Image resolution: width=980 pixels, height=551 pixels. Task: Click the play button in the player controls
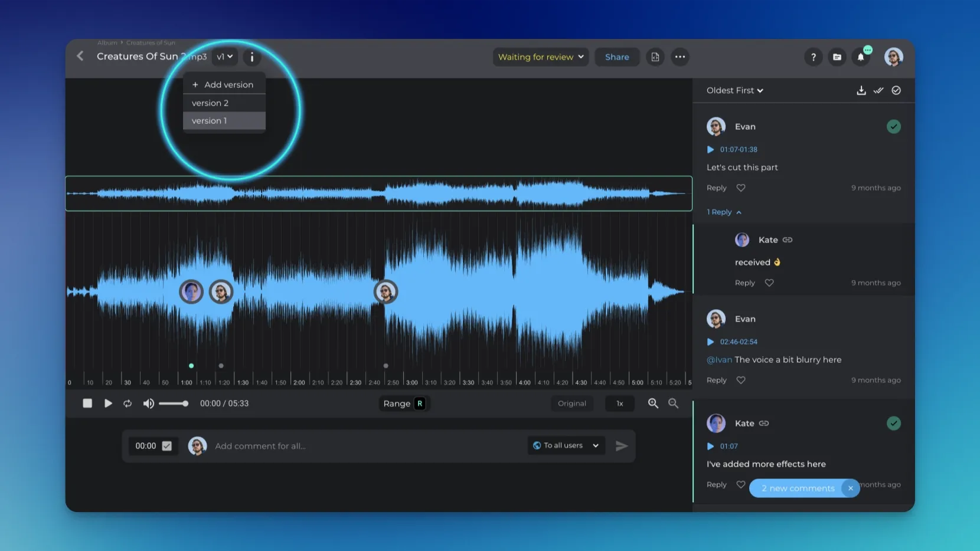tap(108, 404)
